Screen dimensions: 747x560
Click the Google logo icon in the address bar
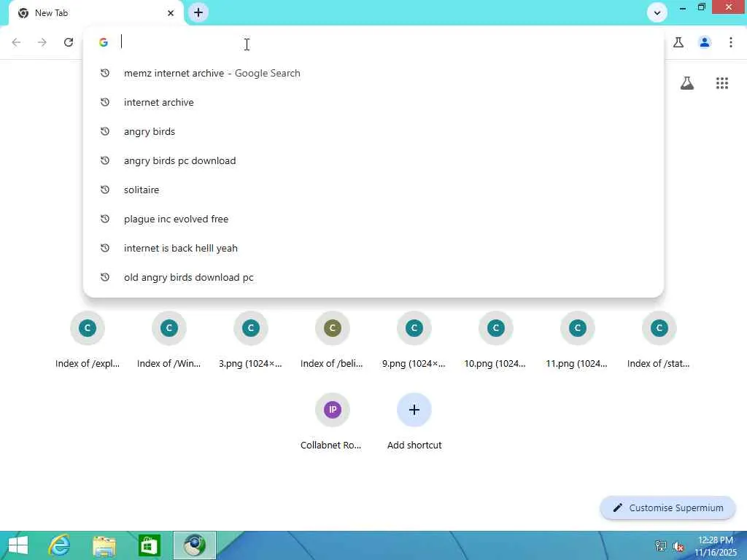tap(104, 42)
